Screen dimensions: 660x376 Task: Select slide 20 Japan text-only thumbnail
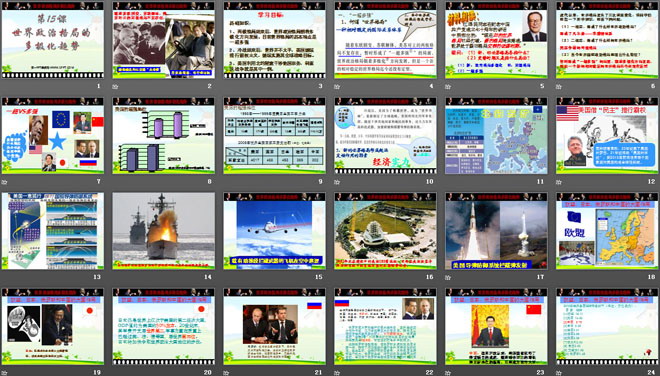[164, 326]
